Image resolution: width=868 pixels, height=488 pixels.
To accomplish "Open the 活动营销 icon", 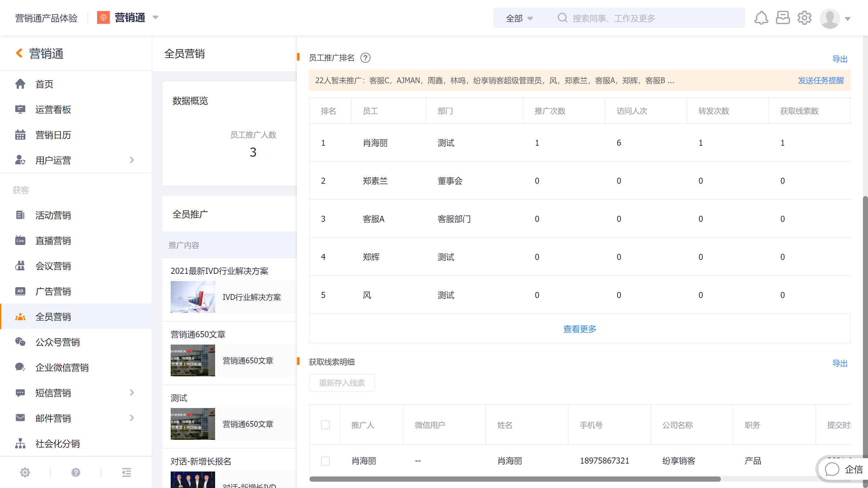I will point(20,215).
